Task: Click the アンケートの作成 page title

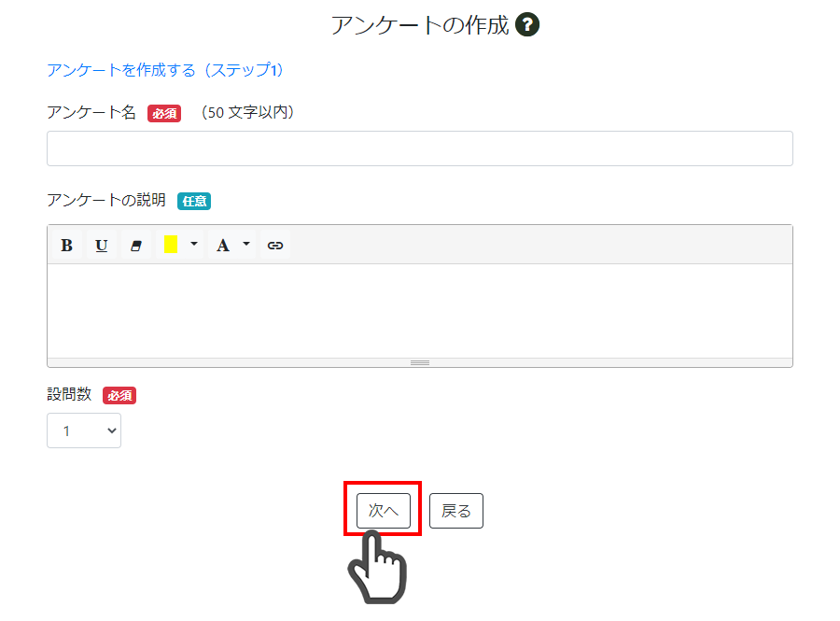Action: coord(420,25)
